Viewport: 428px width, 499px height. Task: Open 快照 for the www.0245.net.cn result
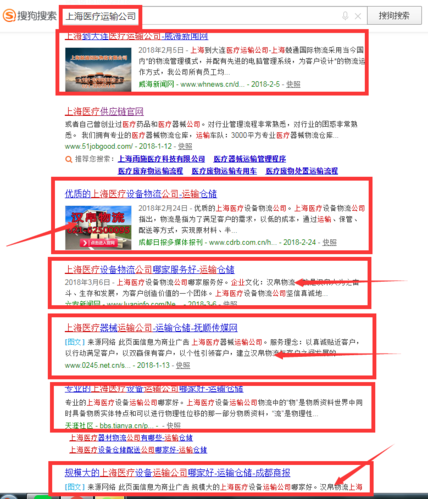[183, 365]
